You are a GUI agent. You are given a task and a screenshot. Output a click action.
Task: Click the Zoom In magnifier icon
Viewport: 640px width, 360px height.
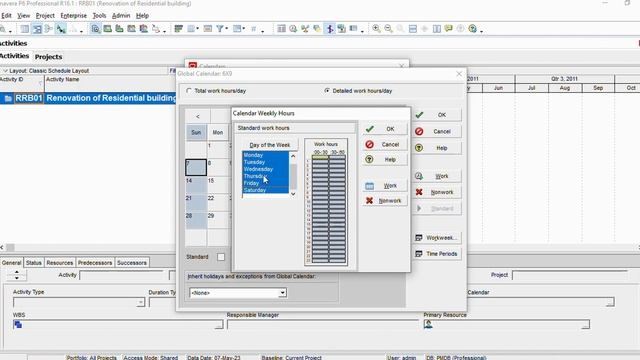376,29
